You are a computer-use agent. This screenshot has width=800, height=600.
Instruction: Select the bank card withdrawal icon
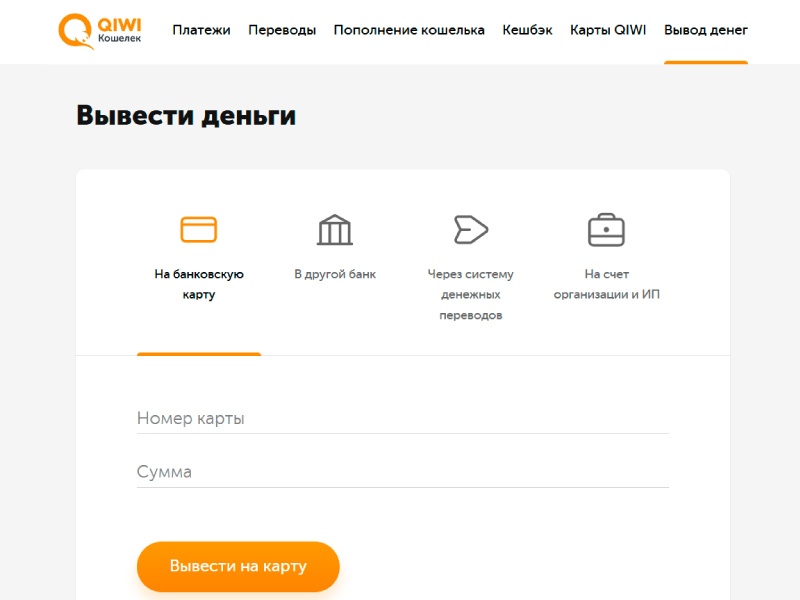[x=198, y=228]
